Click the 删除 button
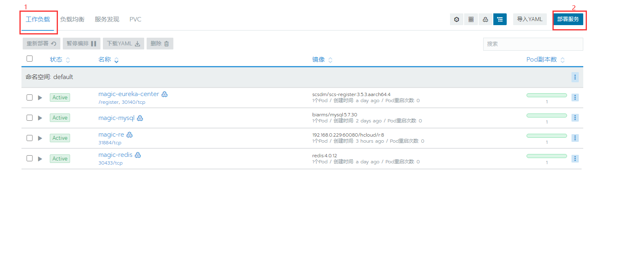The width and height of the screenshot is (644, 261). tap(160, 44)
